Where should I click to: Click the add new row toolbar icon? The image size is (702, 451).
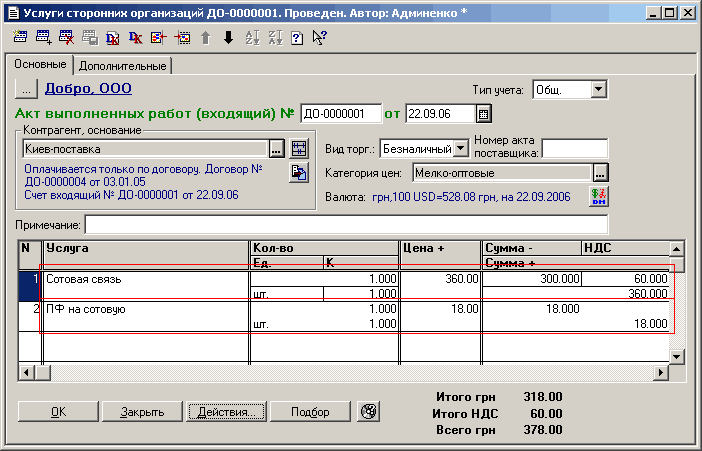(x=43, y=38)
